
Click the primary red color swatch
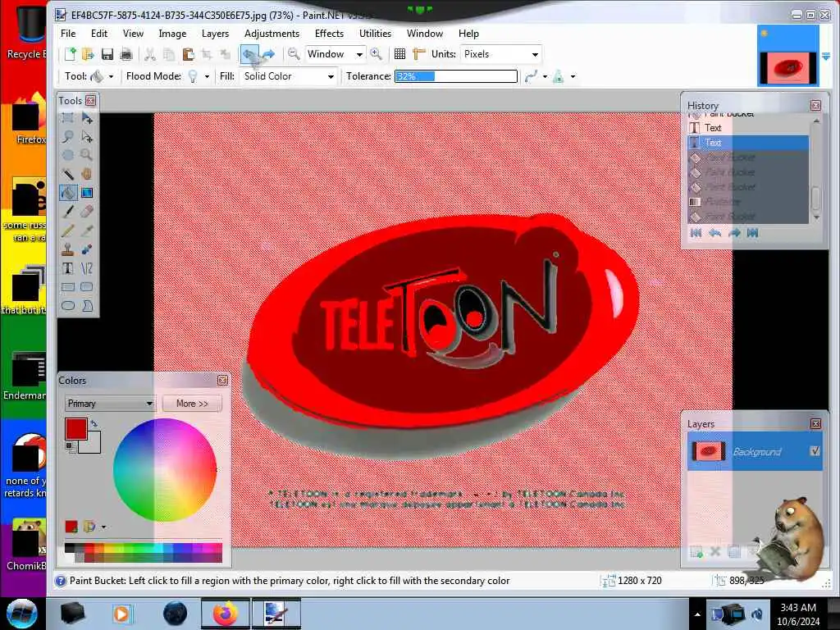pyautogui.click(x=76, y=429)
